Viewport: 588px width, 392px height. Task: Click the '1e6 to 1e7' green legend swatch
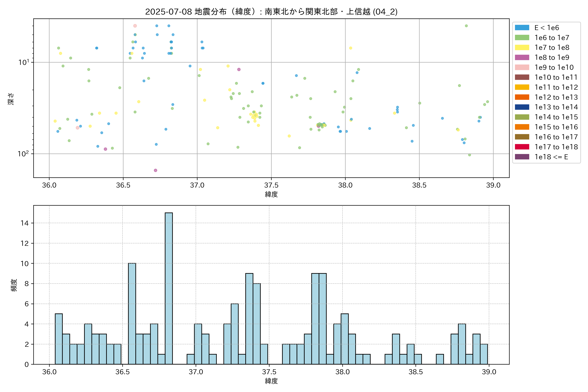click(x=522, y=38)
